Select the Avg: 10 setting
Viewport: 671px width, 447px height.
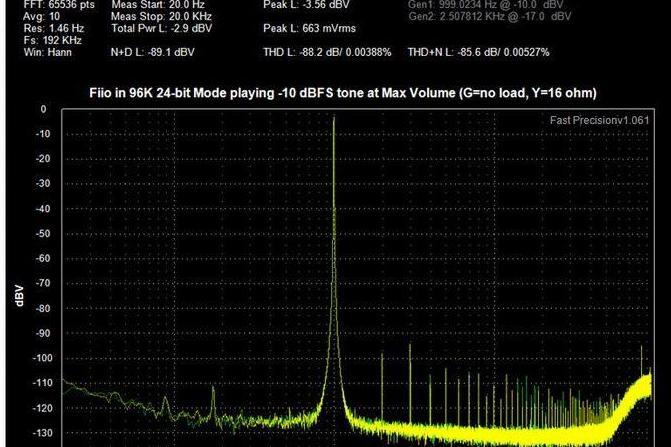(29, 16)
